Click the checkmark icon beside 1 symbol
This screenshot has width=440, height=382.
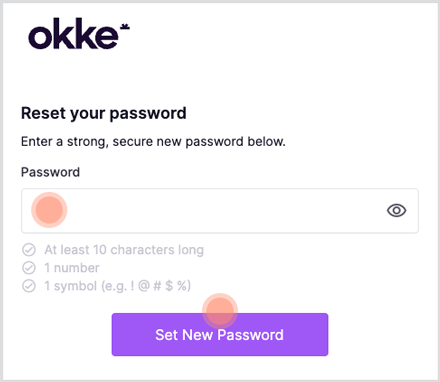tap(29, 286)
